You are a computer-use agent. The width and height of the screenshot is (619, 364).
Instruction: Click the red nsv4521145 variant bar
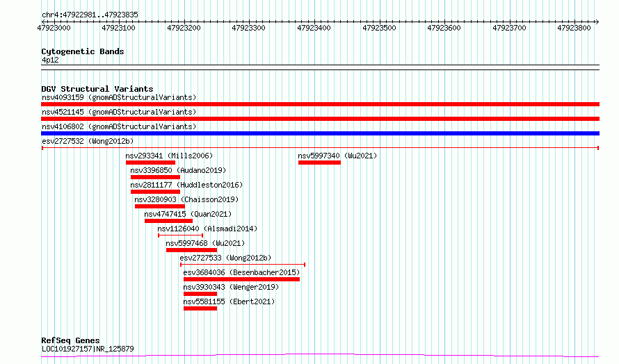320,119
